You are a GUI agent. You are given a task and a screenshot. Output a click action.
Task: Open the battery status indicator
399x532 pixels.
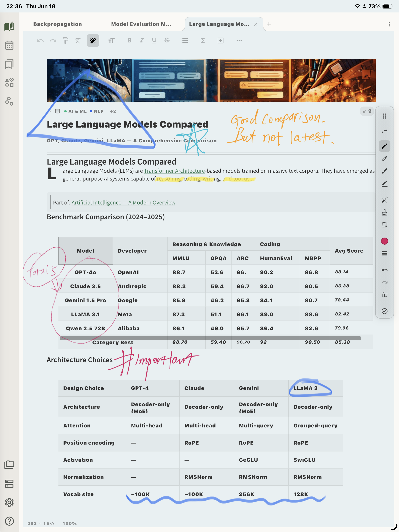click(387, 6)
